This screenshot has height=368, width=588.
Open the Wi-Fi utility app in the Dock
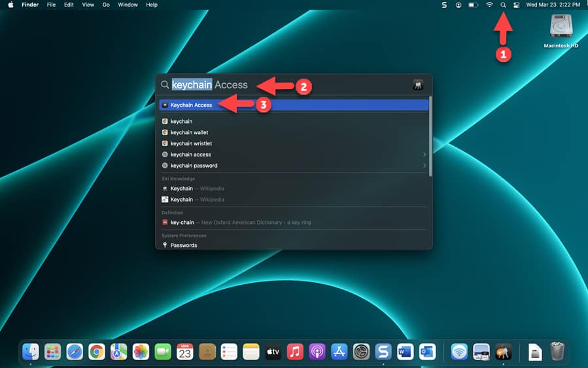459,352
